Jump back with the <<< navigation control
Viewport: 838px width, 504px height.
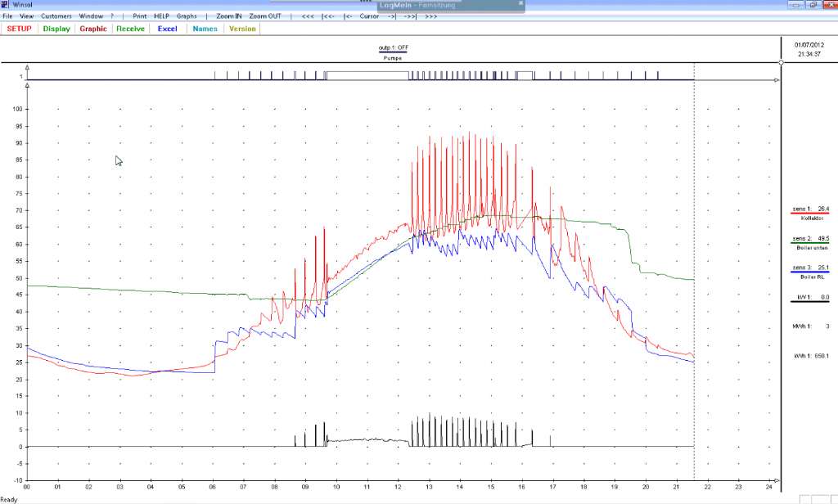coord(308,16)
